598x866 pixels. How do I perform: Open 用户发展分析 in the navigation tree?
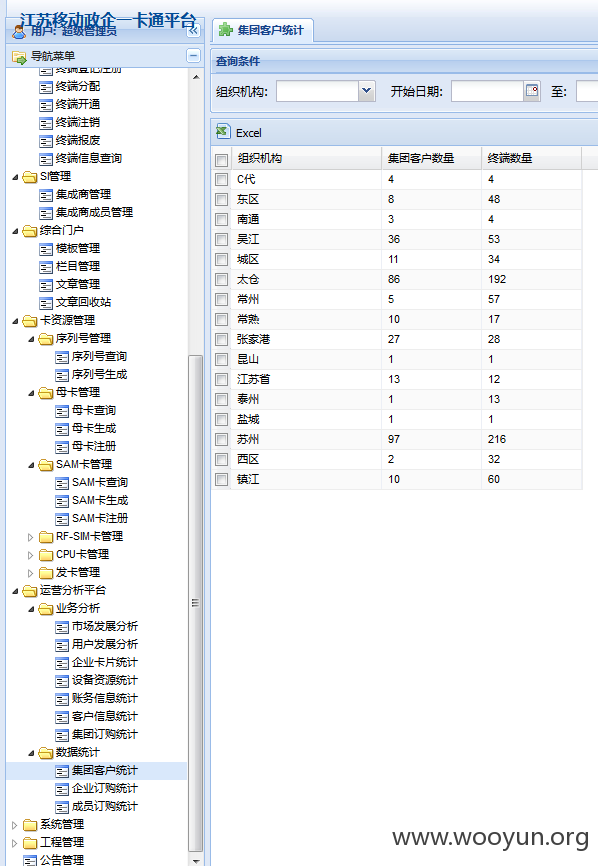click(104, 645)
